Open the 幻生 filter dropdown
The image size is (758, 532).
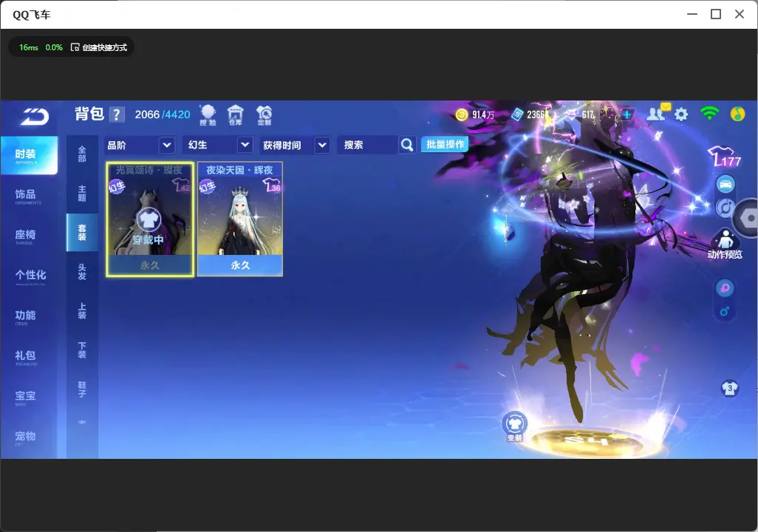218,145
